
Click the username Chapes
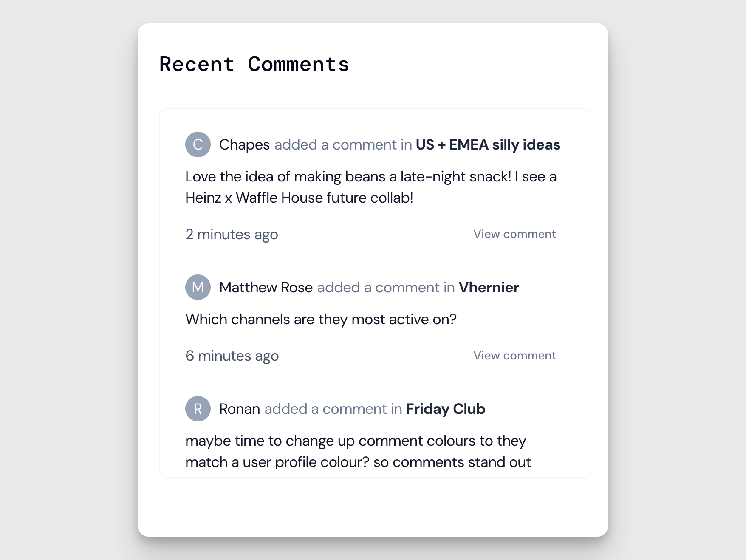tap(244, 144)
